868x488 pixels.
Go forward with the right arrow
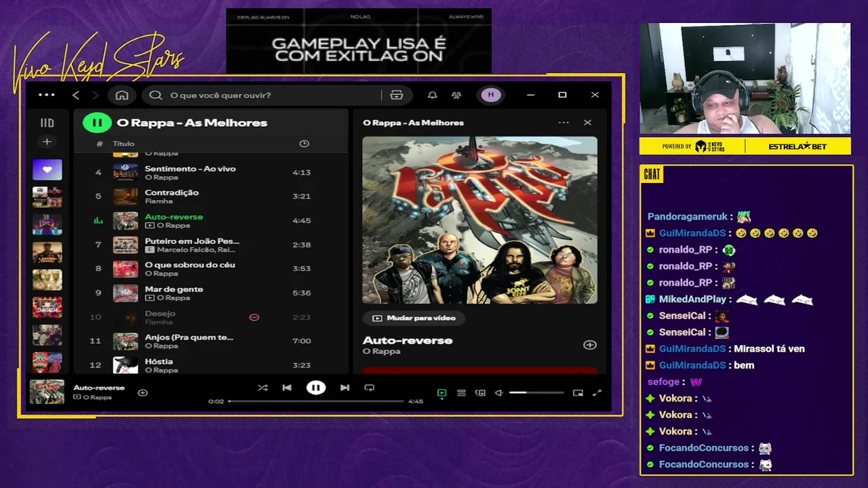coord(95,95)
